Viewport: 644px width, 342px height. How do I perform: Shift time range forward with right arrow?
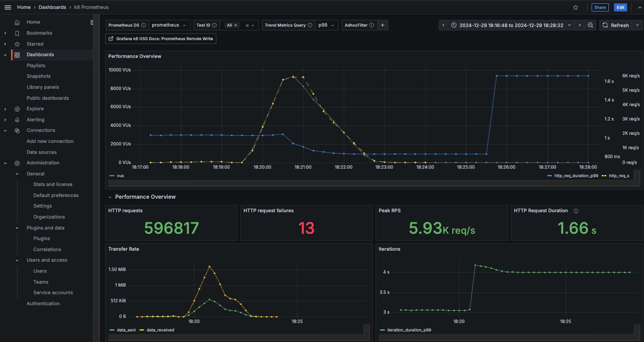pos(579,25)
